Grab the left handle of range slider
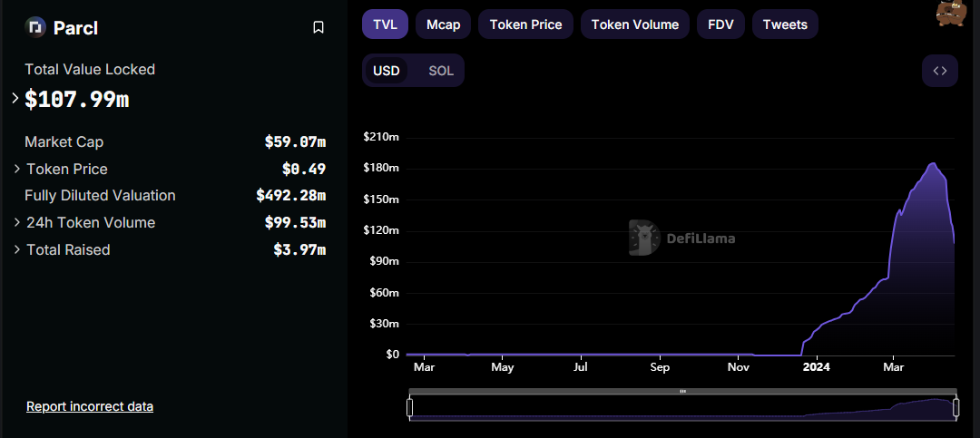Viewport: 980px width, 438px height. click(x=410, y=408)
